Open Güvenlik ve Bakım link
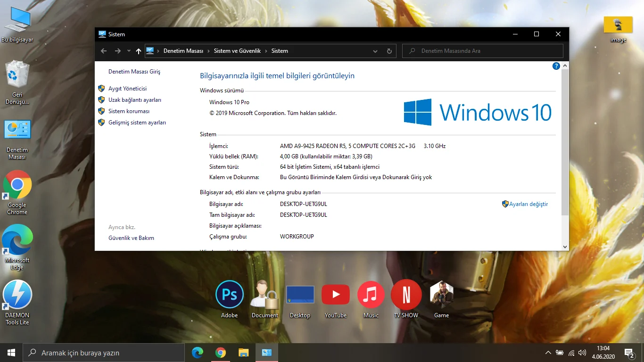This screenshot has height=362, width=644. pos(131,238)
